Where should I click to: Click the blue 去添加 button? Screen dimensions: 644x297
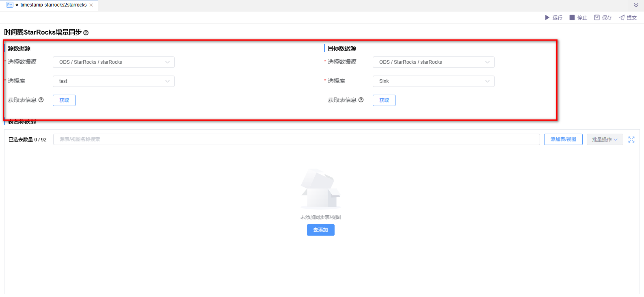coord(321,230)
